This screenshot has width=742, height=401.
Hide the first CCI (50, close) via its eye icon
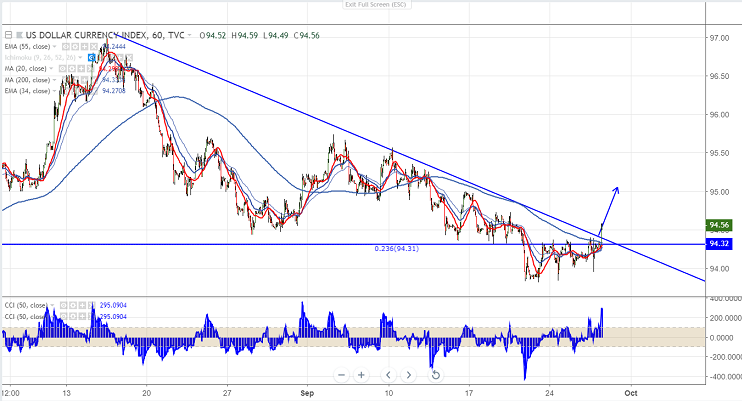[64, 305]
